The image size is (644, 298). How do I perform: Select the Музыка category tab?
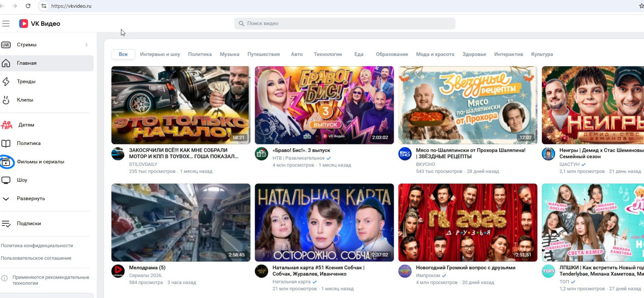pos(229,54)
